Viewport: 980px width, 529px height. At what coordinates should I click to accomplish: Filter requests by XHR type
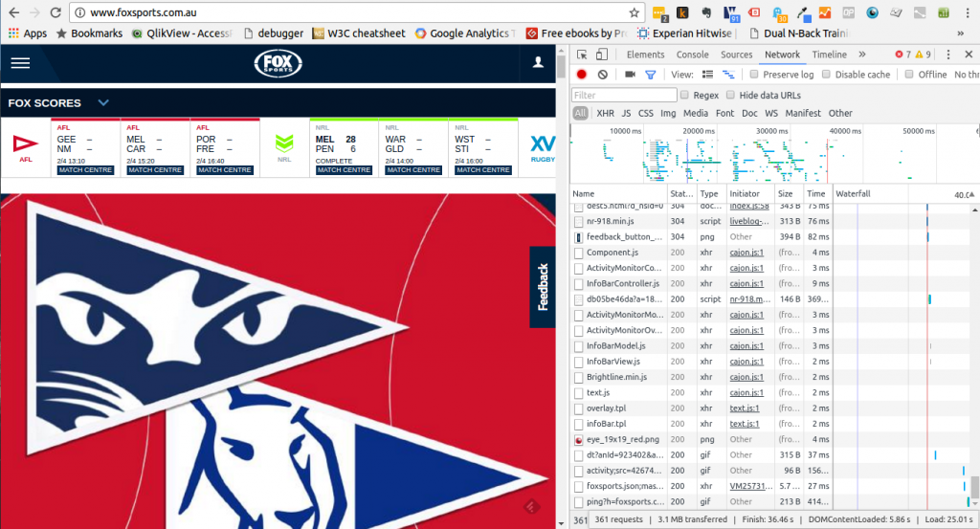point(605,113)
